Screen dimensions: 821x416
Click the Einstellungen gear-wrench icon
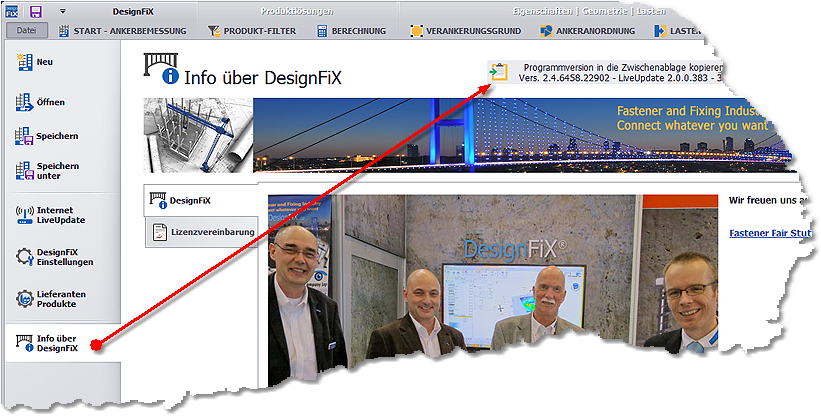[25, 257]
